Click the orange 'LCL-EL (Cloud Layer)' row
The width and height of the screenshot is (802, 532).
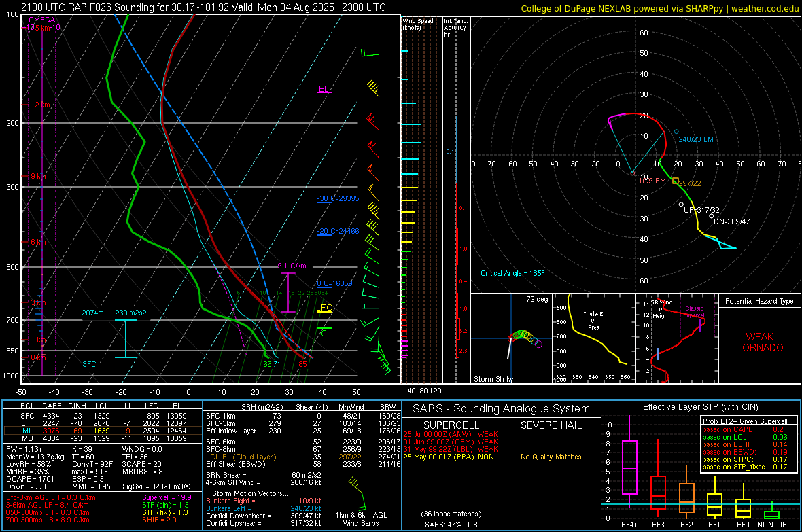point(303,457)
